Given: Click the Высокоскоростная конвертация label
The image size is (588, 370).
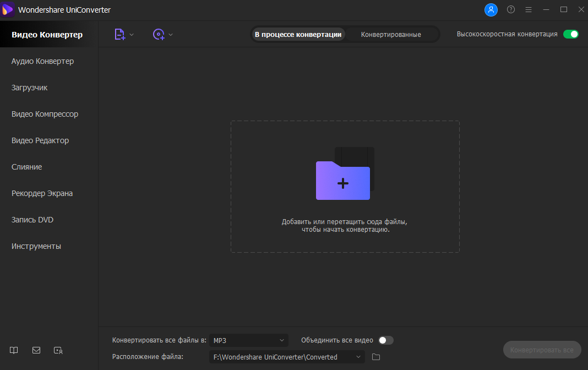Looking at the screenshot, I should point(507,34).
